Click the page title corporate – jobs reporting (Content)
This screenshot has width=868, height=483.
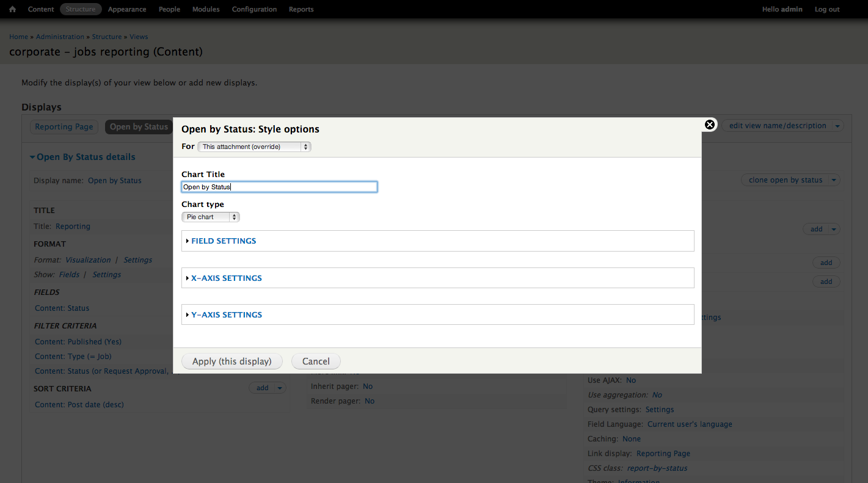coord(106,52)
